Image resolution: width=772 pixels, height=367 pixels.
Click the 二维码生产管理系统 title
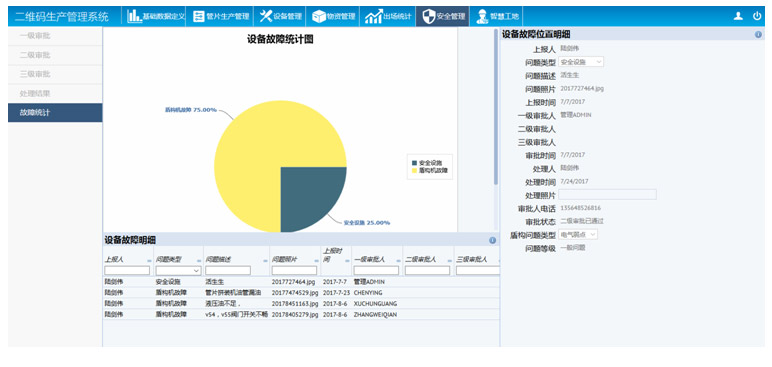62,16
